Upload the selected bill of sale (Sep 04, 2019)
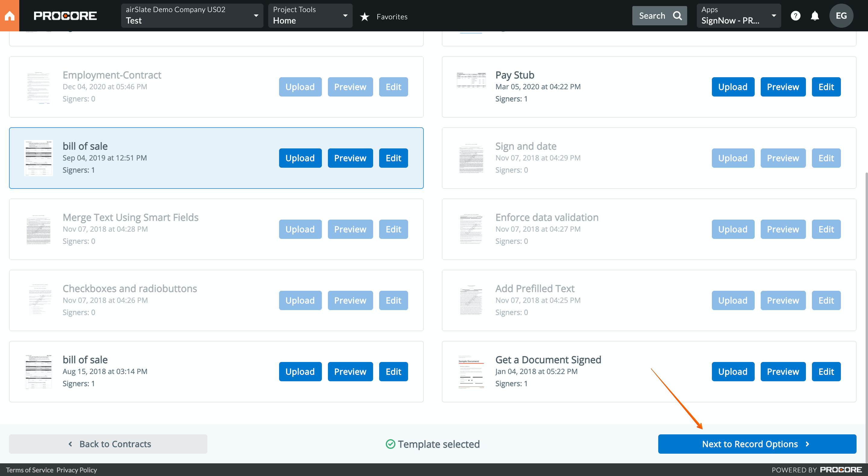The width and height of the screenshot is (868, 476). (300, 158)
